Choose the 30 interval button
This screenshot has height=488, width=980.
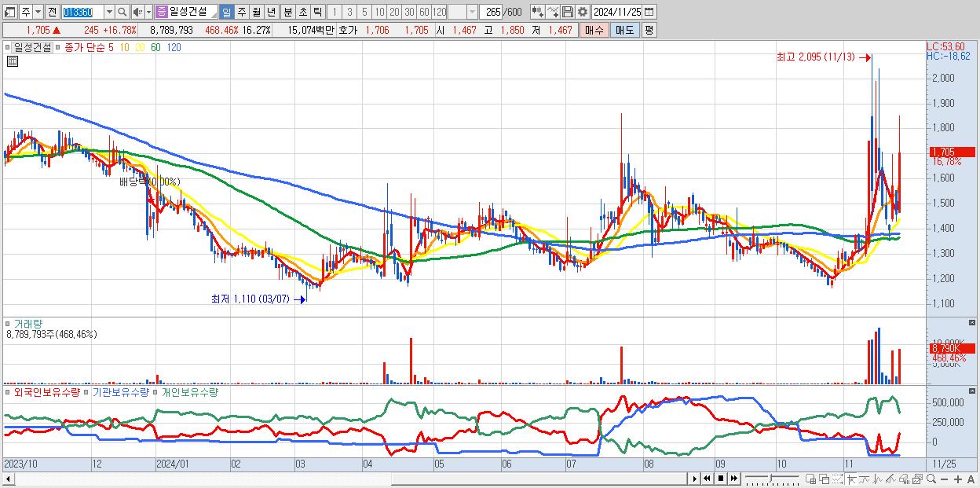(409, 13)
